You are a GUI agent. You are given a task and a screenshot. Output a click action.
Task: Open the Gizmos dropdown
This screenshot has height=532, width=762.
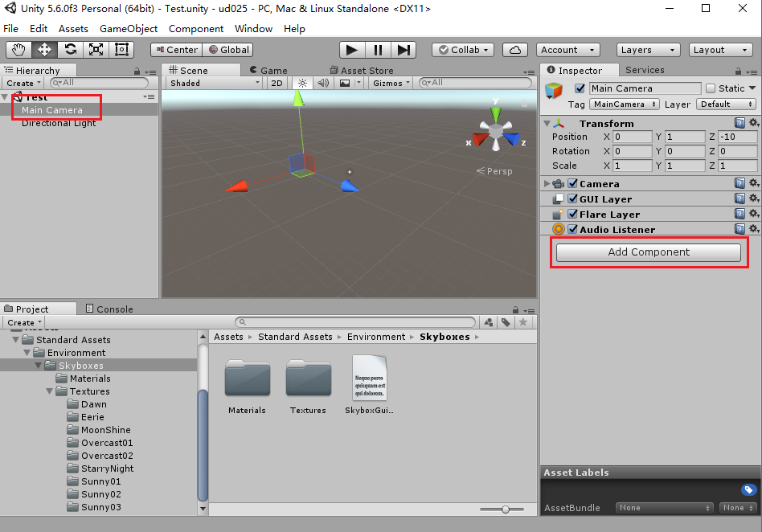coord(391,83)
